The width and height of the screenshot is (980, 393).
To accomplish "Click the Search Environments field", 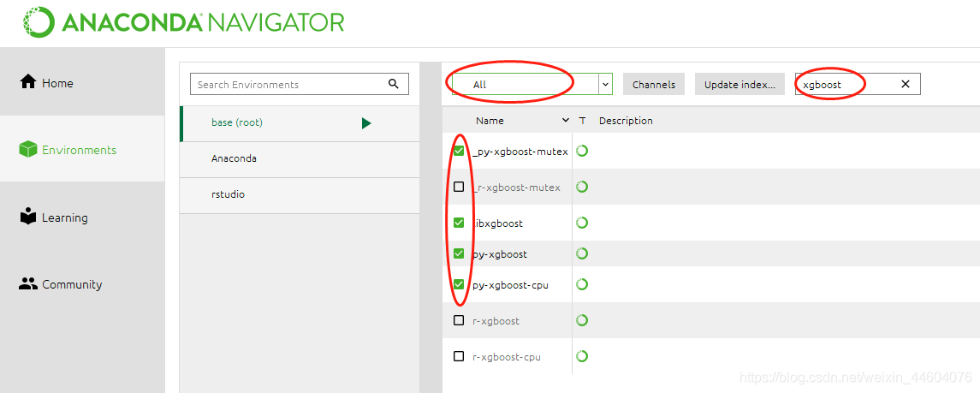I will click(300, 84).
